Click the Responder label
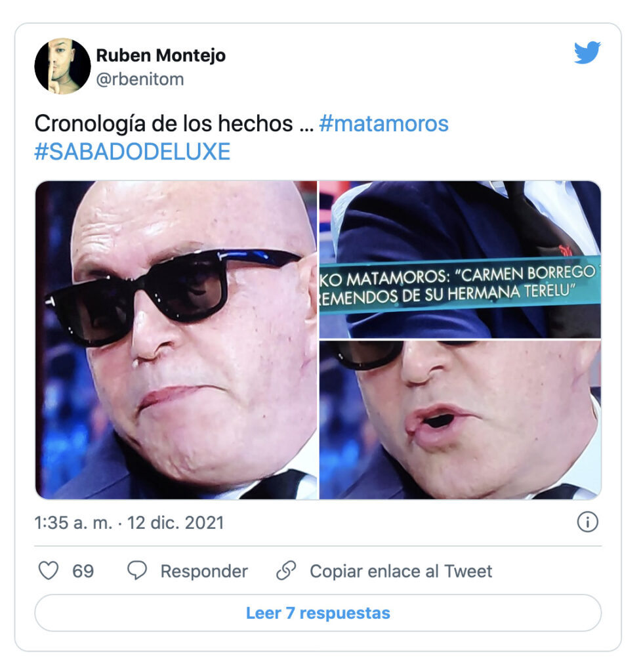Screen dimensions: 641x672 pyautogui.click(x=204, y=572)
